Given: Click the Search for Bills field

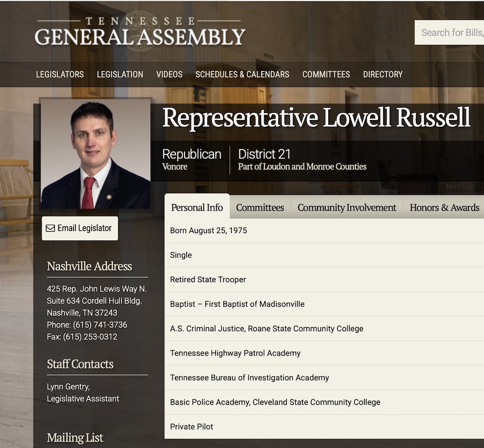Looking at the screenshot, I should point(449,33).
